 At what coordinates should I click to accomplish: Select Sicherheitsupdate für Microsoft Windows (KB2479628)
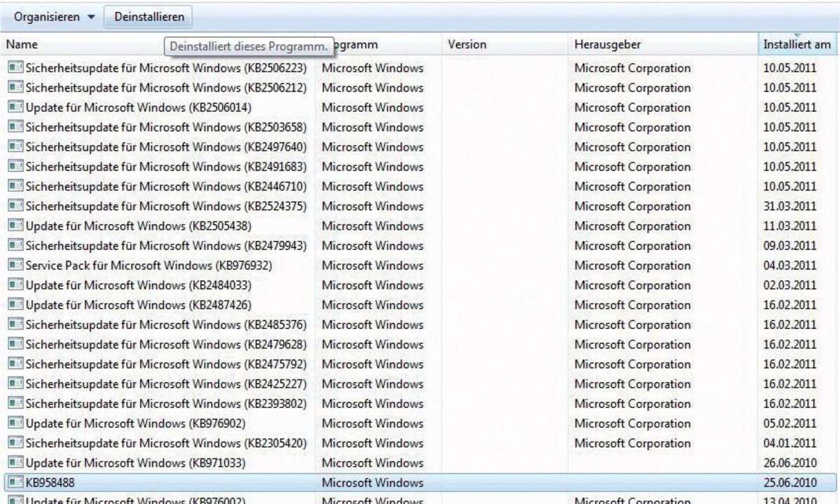166,344
